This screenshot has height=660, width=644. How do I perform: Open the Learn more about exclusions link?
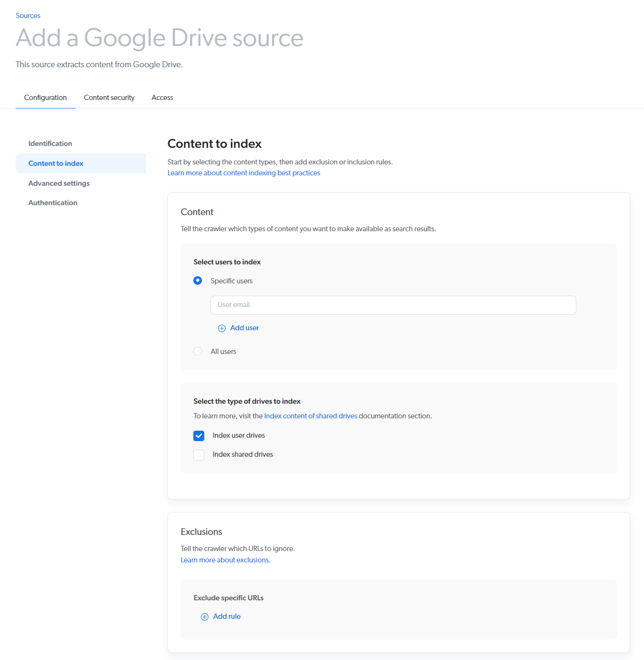(x=226, y=560)
